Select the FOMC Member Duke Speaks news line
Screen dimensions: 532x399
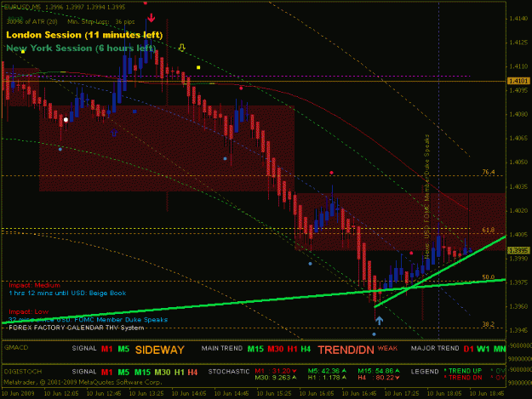[x=88, y=320]
